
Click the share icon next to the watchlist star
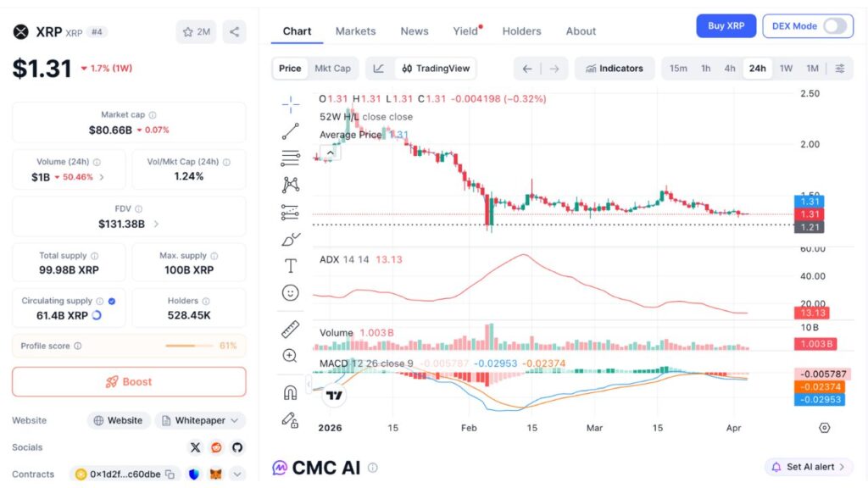click(x=236, y=31)
